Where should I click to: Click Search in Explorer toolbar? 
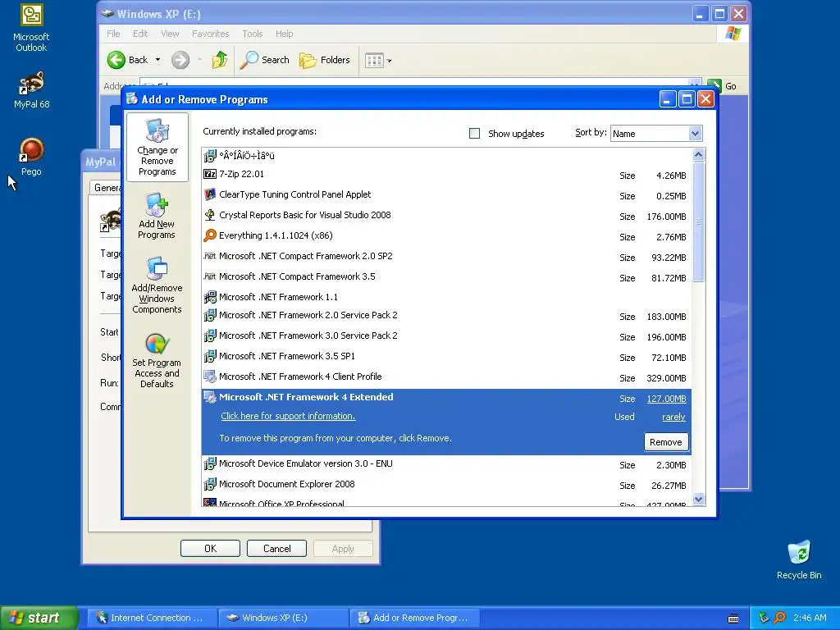click(265, 60)
